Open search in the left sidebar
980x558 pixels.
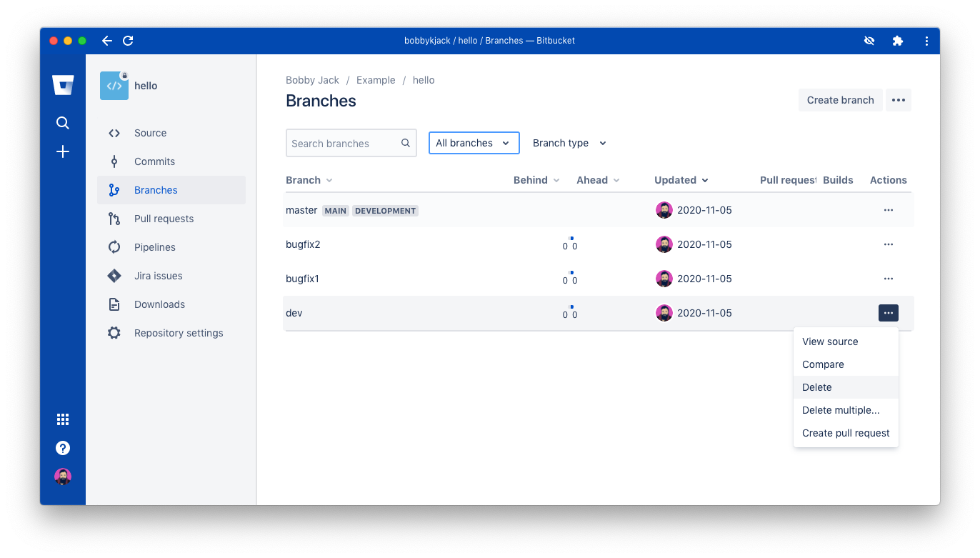point(63,122)
